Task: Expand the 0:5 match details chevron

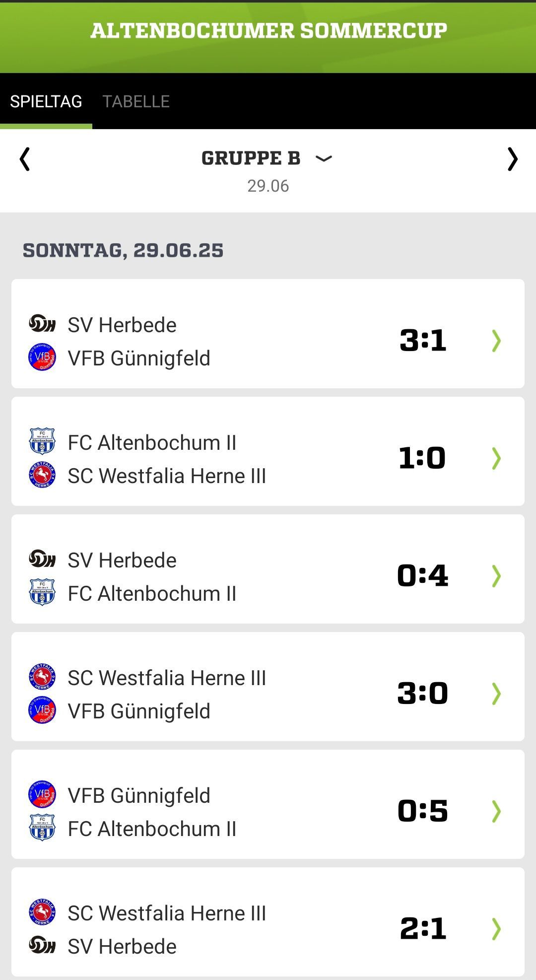Action: click(496, 811)
